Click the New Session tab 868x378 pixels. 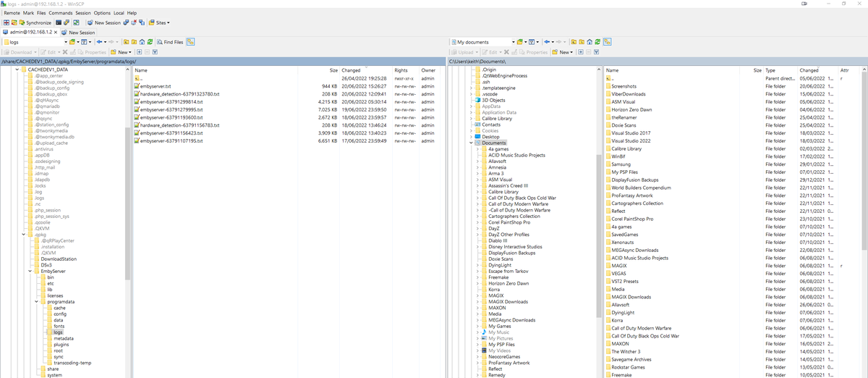[78, 33]
